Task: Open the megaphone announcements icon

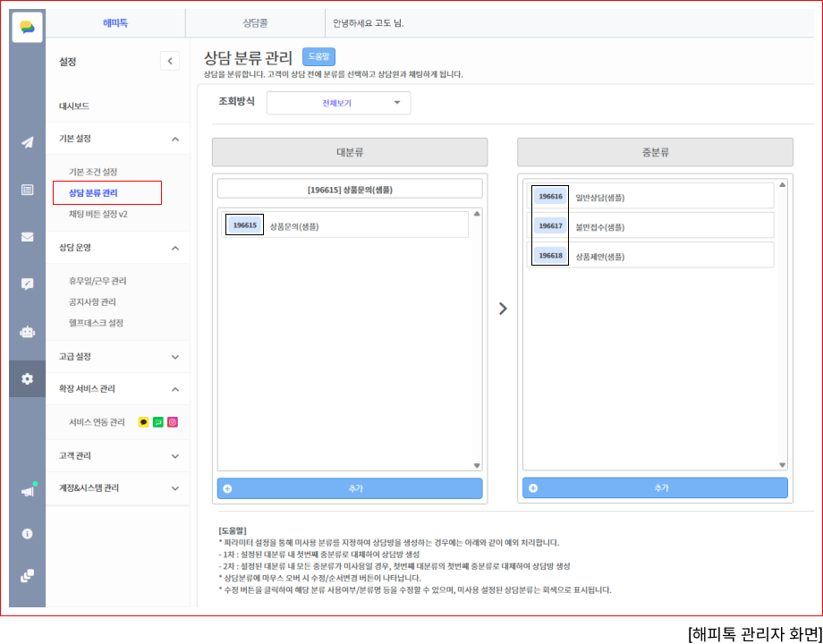Action: click(28, 491)
